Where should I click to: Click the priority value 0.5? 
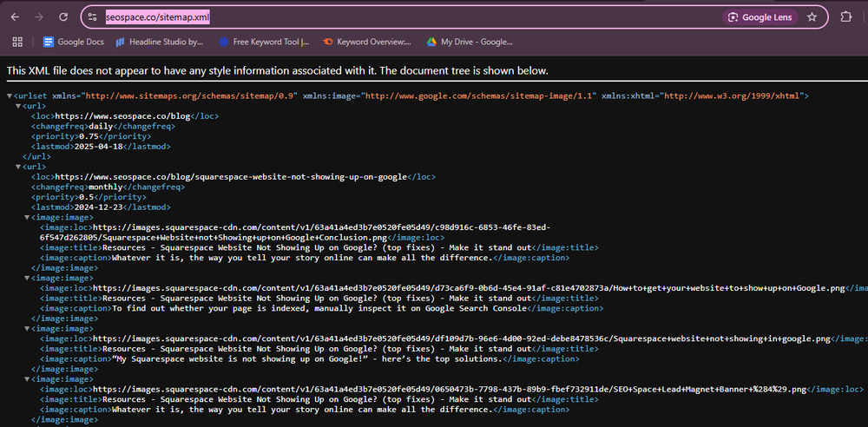(86, 197)
